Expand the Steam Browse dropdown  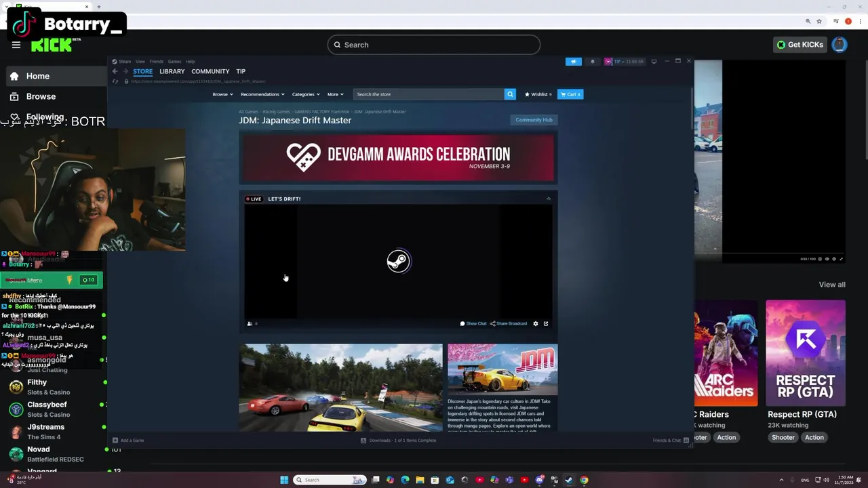[222, 94]
